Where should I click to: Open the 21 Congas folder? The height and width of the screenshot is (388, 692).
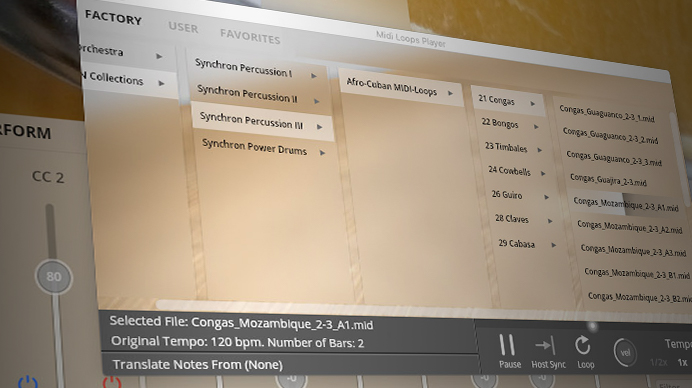496,101
